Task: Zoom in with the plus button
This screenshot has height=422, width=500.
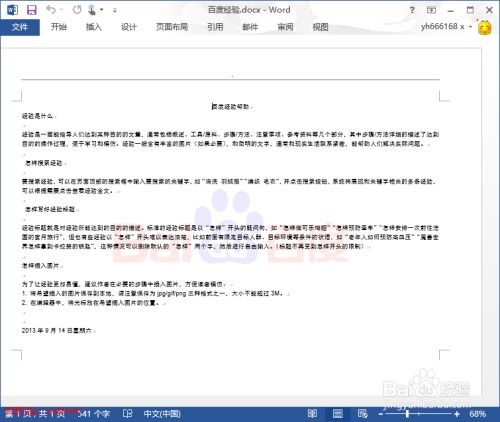Action: coord(457,414)
